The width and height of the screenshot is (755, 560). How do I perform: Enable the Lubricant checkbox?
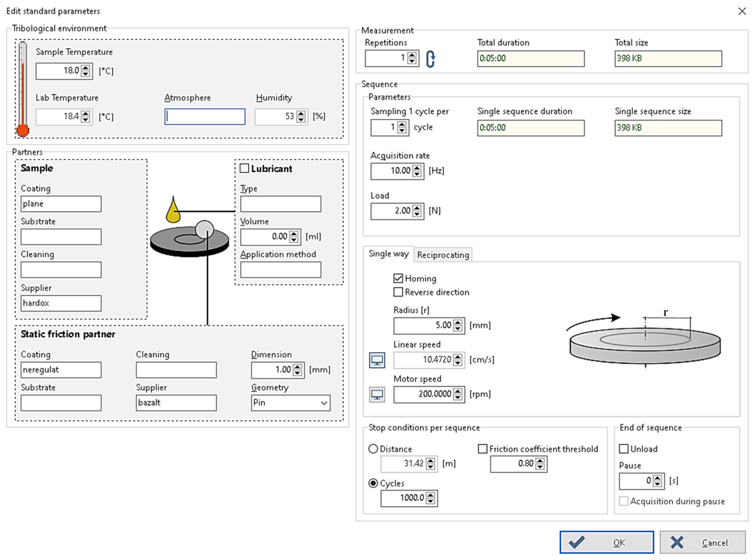click(x=244, y=168)
